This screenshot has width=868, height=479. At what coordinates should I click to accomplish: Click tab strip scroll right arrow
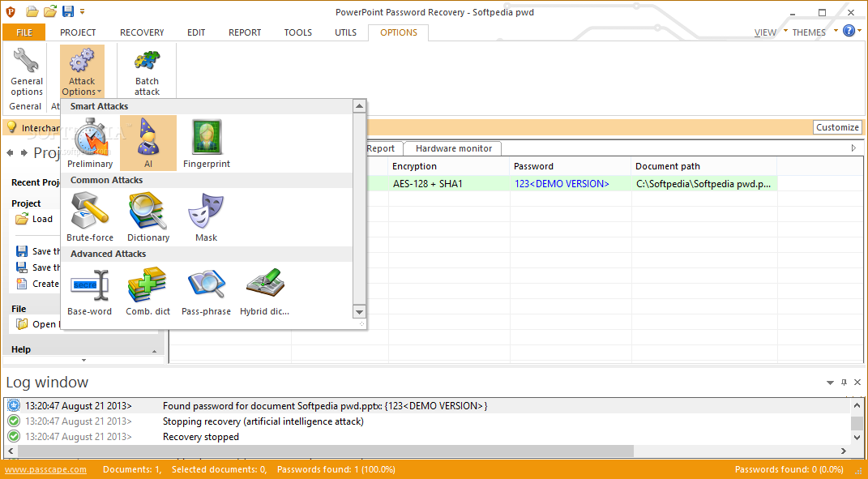(853, 148)
